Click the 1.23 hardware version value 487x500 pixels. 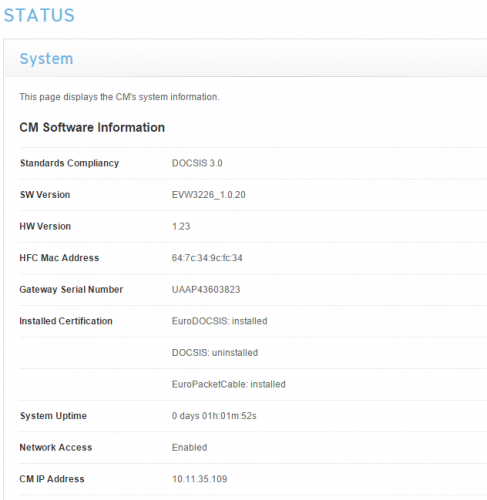tap(181, 226)
